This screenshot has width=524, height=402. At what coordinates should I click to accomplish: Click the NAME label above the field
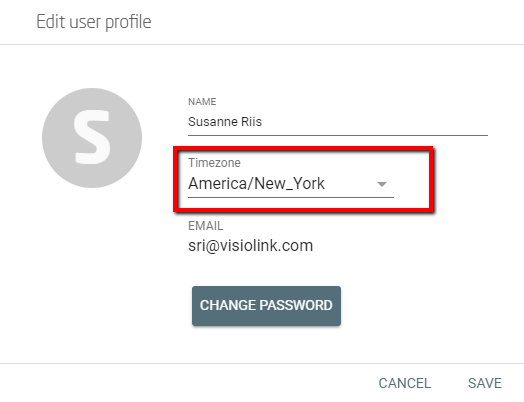202,102
